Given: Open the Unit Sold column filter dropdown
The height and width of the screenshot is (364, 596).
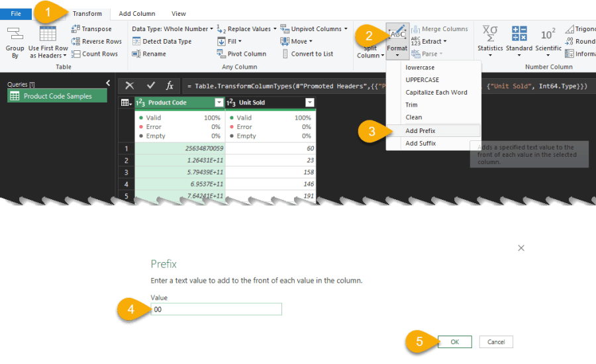Looking at the screenshot, I should pyautogui.click(x=309, y=103).
